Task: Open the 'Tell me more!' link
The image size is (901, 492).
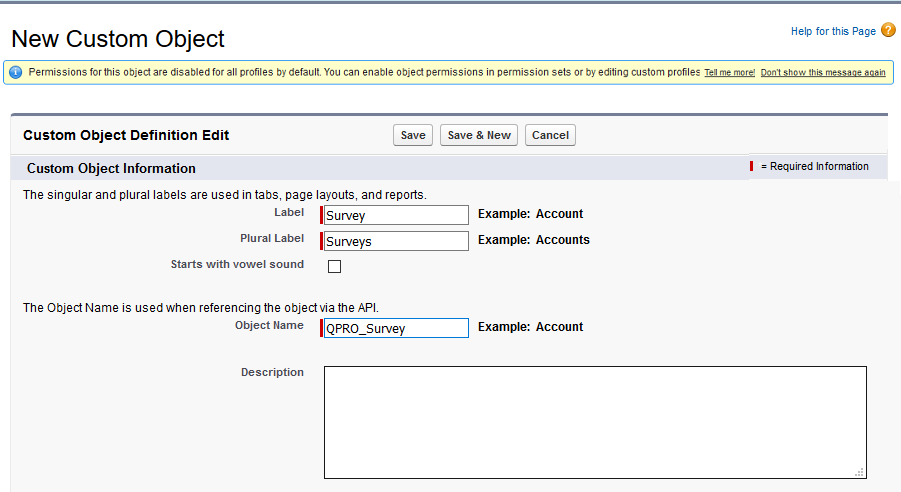Action: (x=729, y=73)
